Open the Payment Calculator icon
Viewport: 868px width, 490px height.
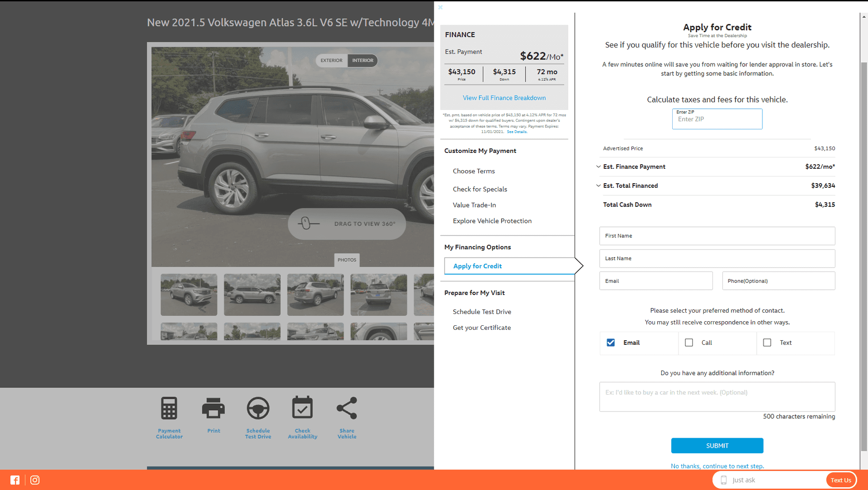169,408
